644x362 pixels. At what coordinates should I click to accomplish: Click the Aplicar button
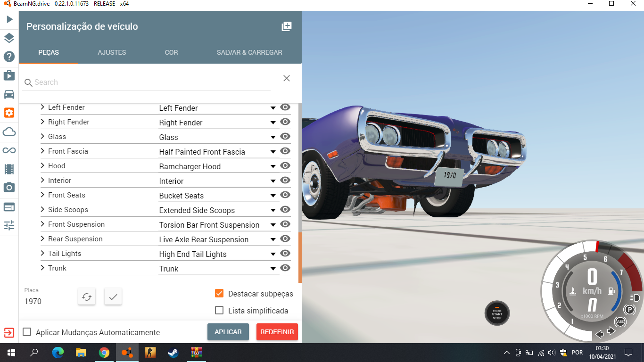coord(228,332)
